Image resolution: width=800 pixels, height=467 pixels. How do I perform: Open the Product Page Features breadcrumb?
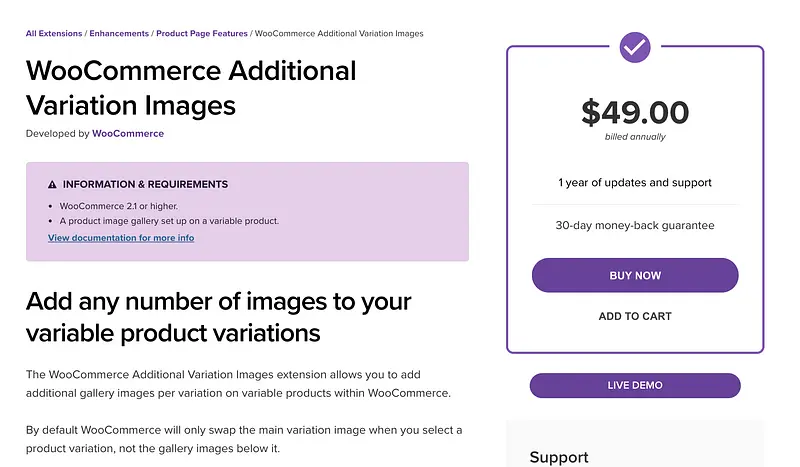202,33
